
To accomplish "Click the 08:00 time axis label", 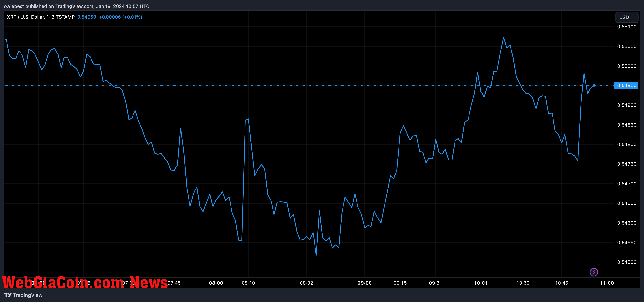I will 216,283.
